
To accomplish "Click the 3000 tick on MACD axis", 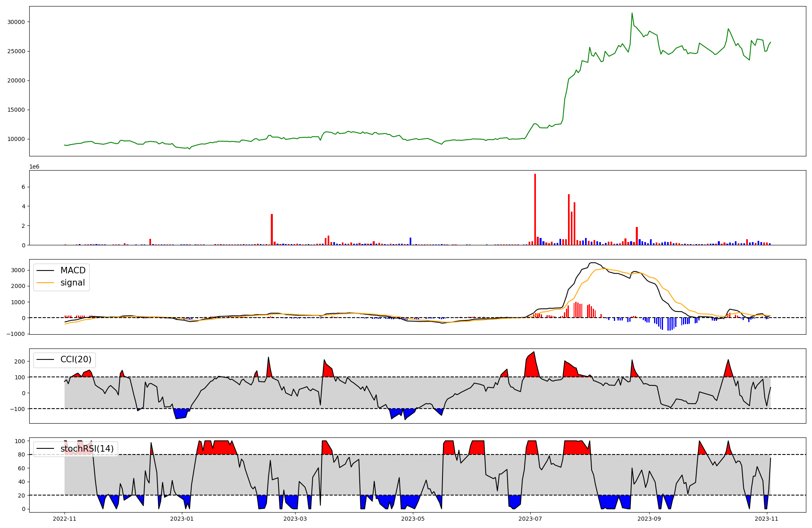I will click(x=18, y=270).
